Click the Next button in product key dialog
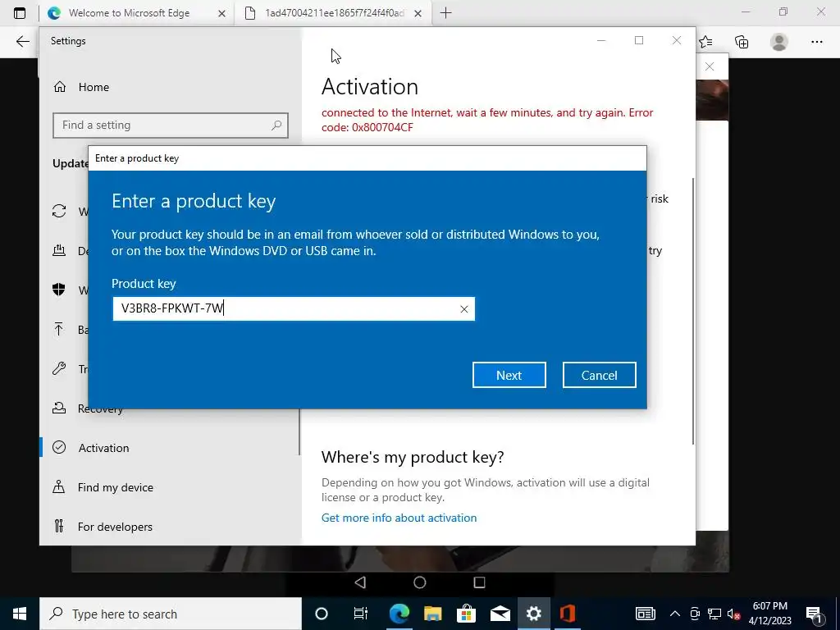This screenshot has height=630, width=840. pyautogui.click(x=509, y=375)
